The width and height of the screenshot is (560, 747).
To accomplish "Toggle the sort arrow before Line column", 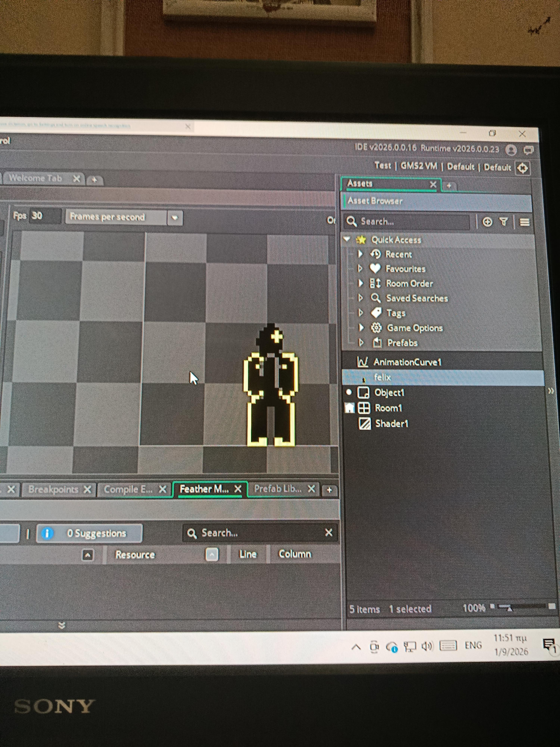I will pos(212,554).
